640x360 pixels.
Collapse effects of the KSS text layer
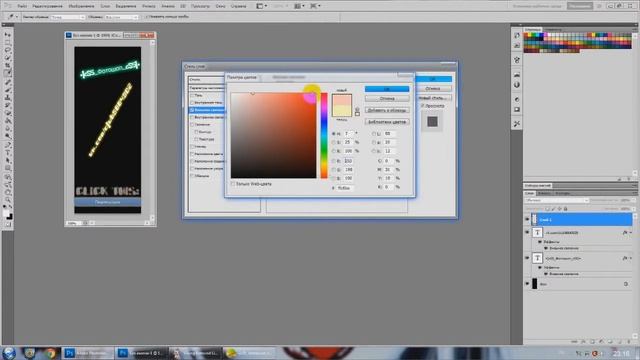click(x=631, y=258)
